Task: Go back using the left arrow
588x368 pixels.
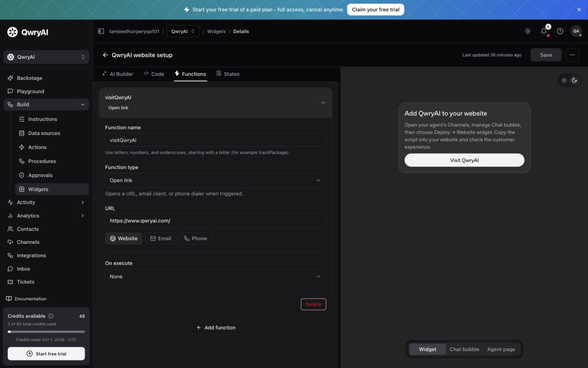Action: click(x=105, y=55)
